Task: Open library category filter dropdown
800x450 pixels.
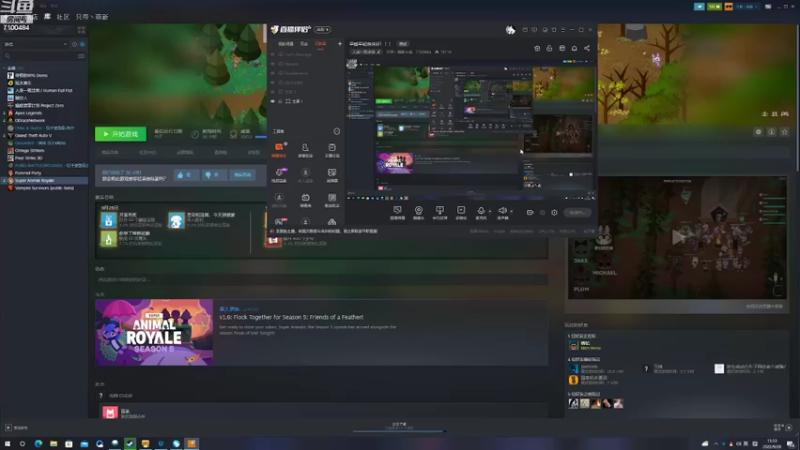Action: tap(36, 44)
